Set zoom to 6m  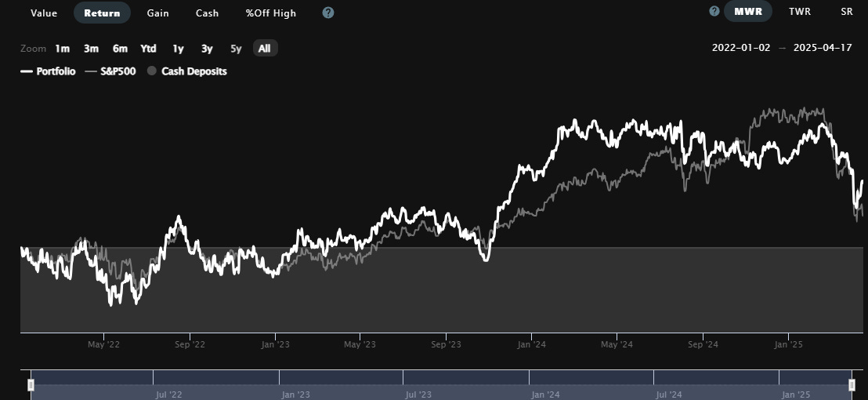(120, 48)
